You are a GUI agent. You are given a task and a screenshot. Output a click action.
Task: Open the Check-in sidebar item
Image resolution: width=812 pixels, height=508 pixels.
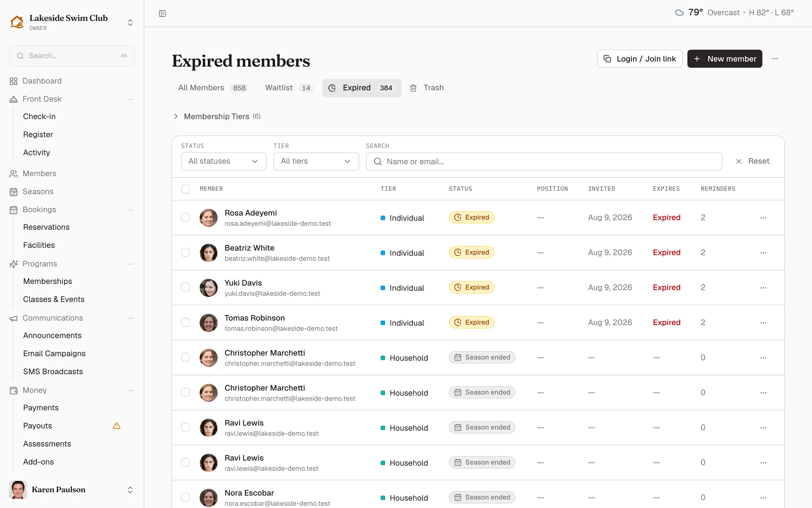click(x=39, y=116)
